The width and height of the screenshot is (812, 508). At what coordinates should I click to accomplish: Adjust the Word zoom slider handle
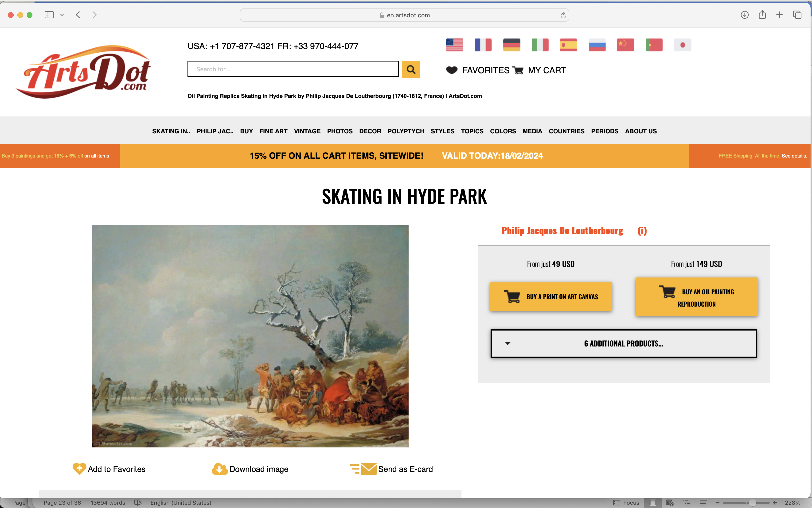pos(752,503)
